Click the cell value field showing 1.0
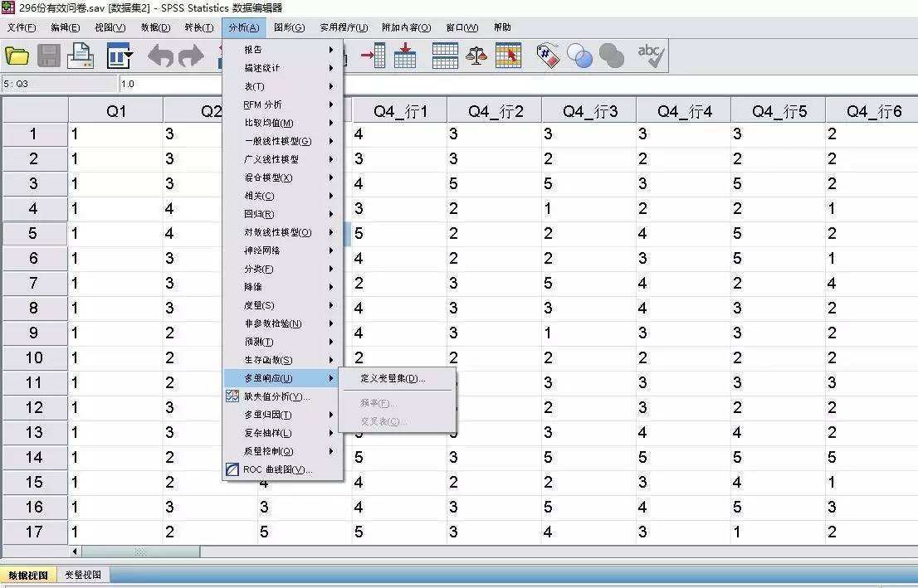918x588 pixels. [x=518, y=84]
